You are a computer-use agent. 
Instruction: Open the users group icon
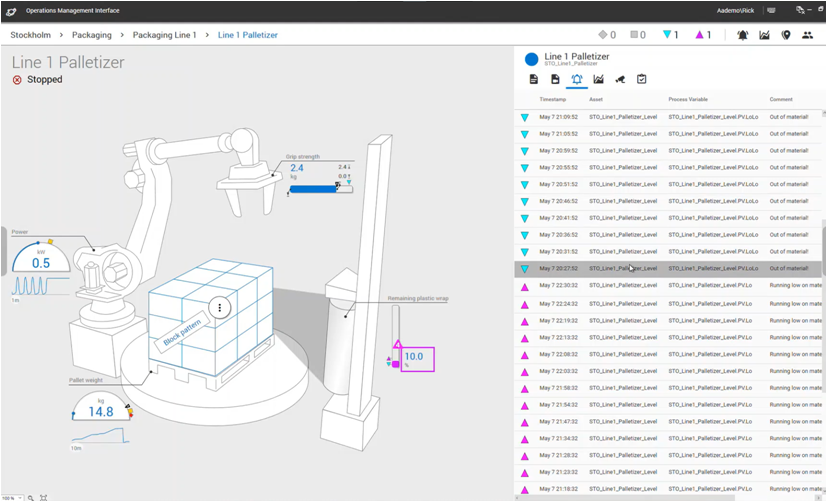tap(808, 35)
